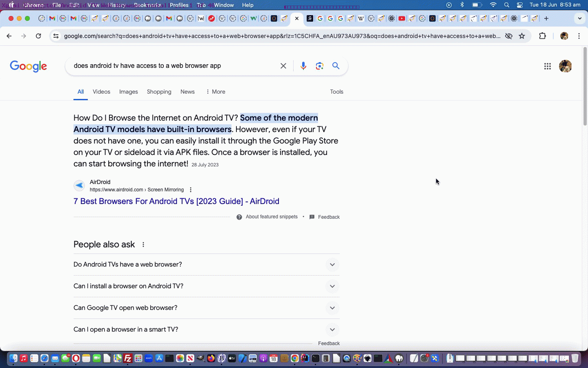588x368 pixels.
Task: Click the About featured snippets link
Action: (272, 217)
